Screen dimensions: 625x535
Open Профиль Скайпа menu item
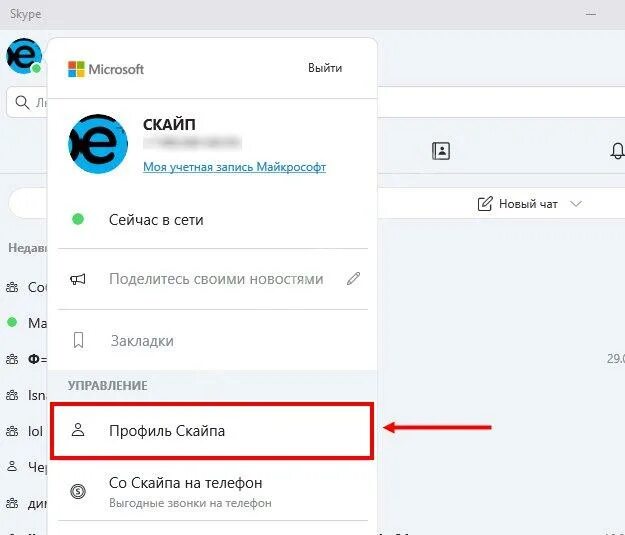coord(212,431)
